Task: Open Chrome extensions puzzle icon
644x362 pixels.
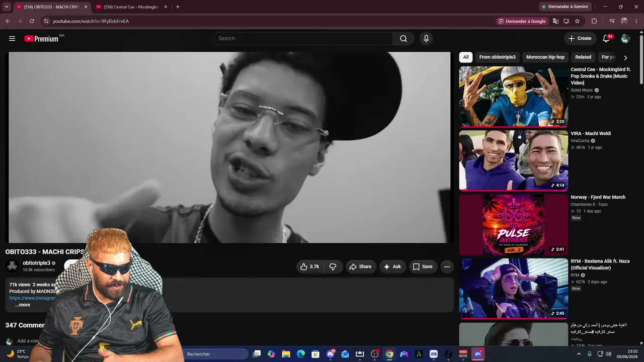Action: tap(594, 21)
